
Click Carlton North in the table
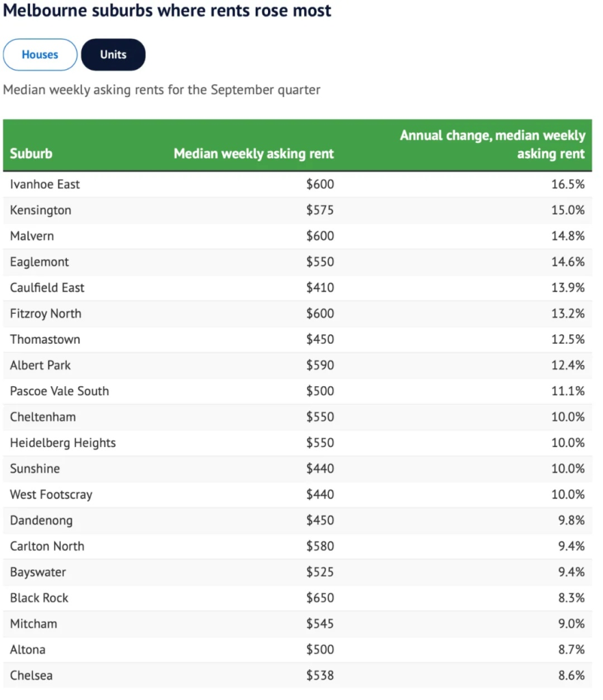click(x=47, y=546)
